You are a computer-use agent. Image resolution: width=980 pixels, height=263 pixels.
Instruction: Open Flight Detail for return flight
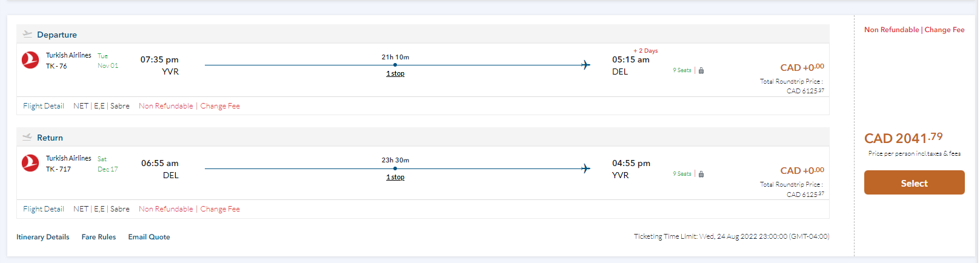point(44,209)
